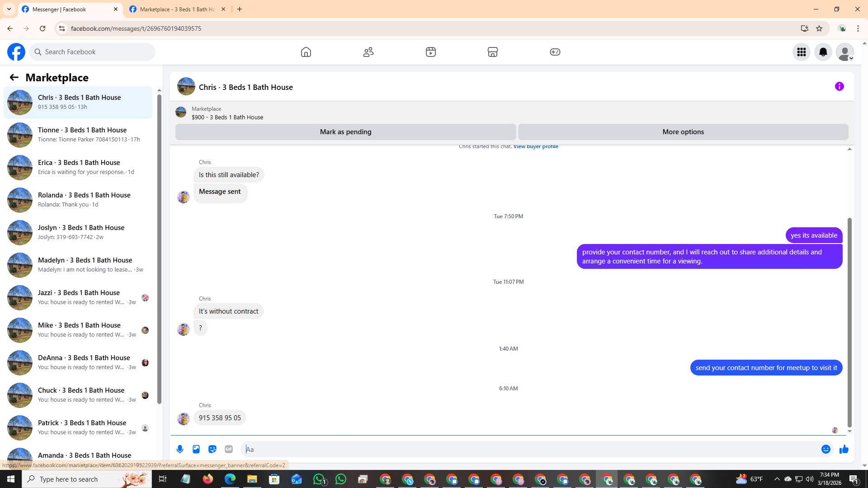Type in the Aa message input field
The width and height of the screenshot is (868, 488).
[529, 449]
